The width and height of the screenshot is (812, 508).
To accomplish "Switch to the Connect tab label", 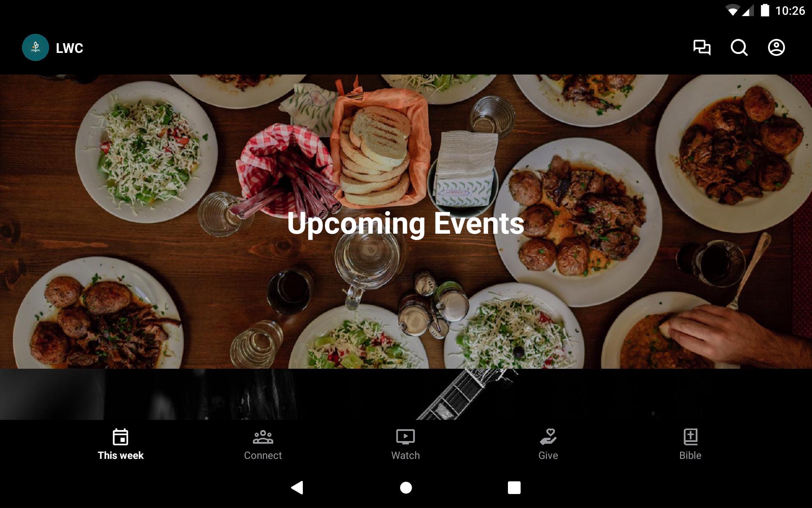I will (263, 456).
